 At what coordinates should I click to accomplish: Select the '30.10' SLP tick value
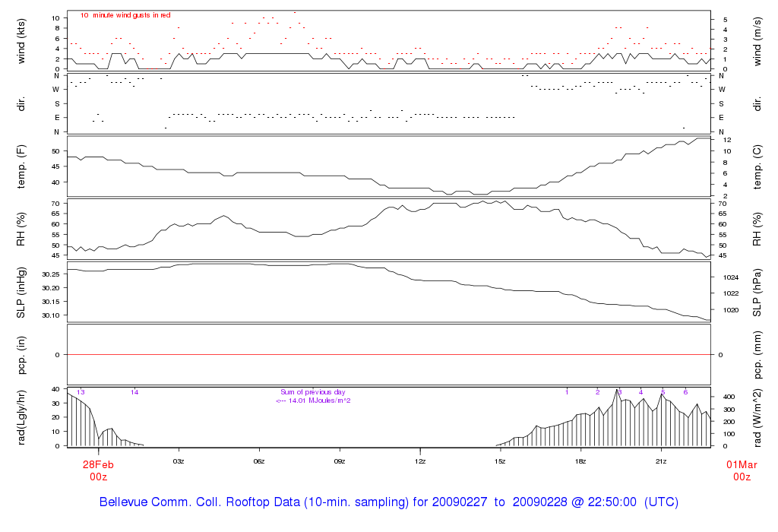[51, 315]
